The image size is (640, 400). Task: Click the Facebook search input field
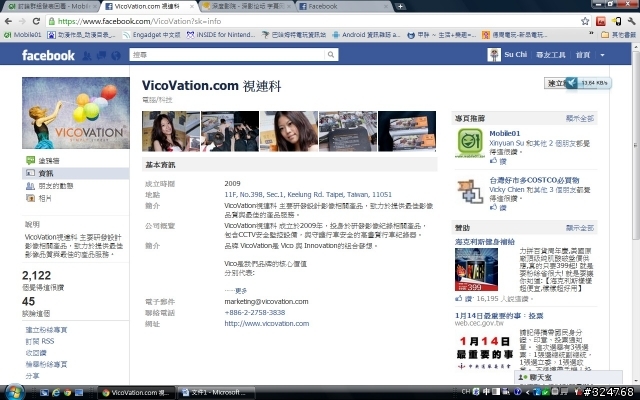click(x=228, y=55)
